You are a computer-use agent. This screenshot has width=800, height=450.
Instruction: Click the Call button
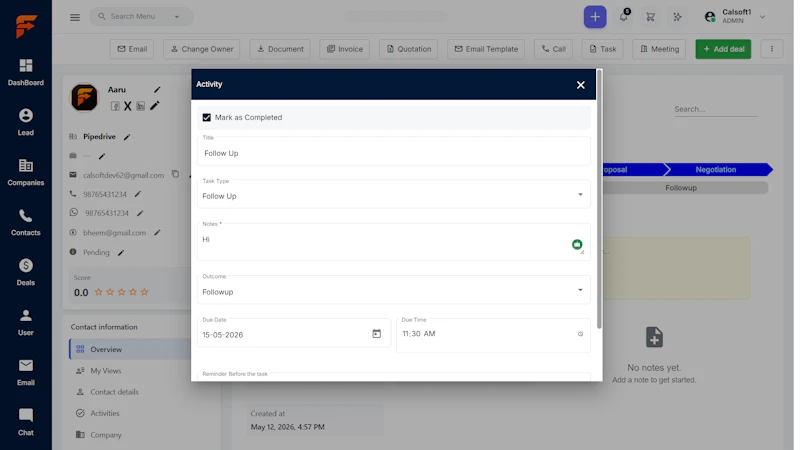(x=553, y=49)
